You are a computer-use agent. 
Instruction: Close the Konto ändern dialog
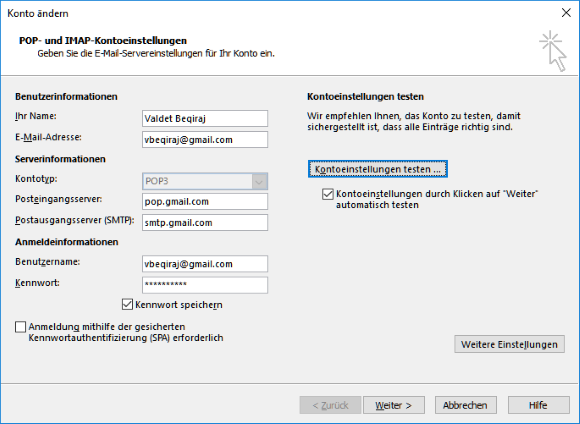click(566, 13)
